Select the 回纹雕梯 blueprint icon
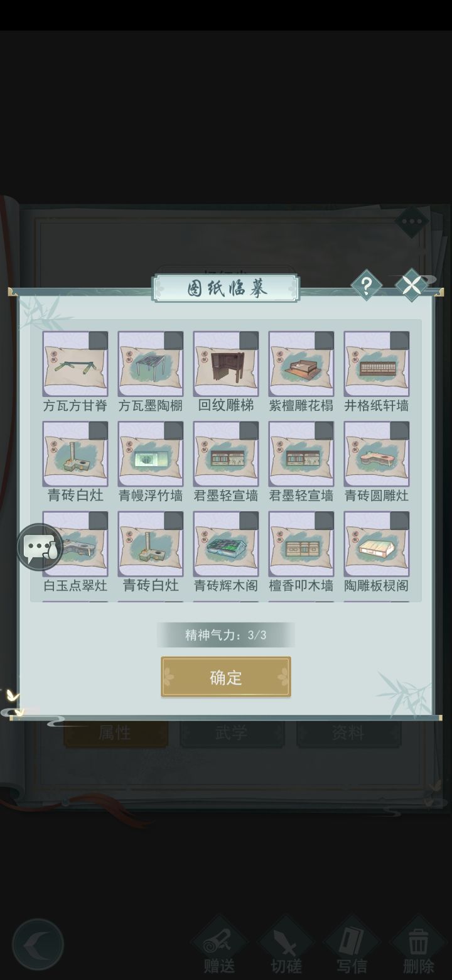Viewport: 452px width, 980px height. [x=226, y=364]
